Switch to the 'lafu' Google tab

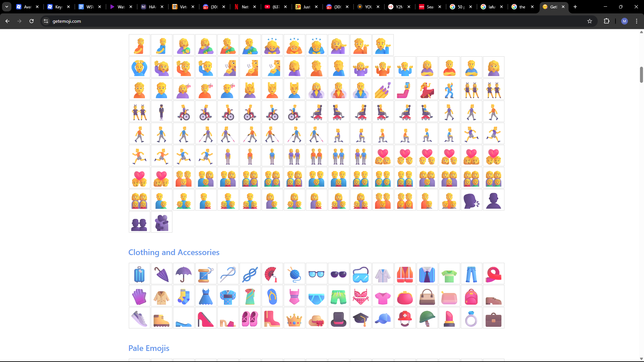pyautogui.click(x=492, y=7)
